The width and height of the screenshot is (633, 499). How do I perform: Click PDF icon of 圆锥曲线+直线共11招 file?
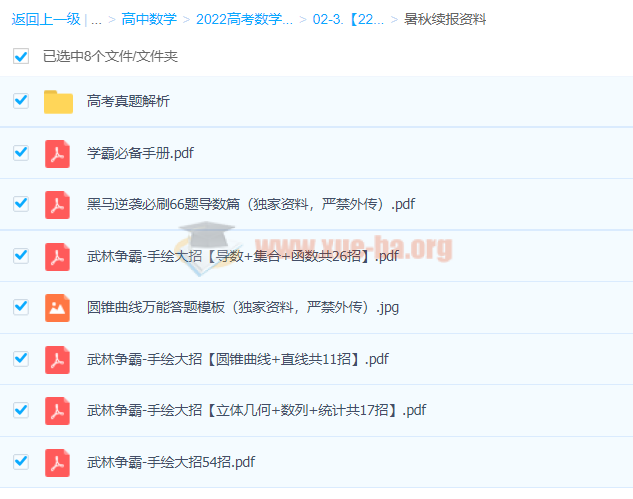[58, 359]
